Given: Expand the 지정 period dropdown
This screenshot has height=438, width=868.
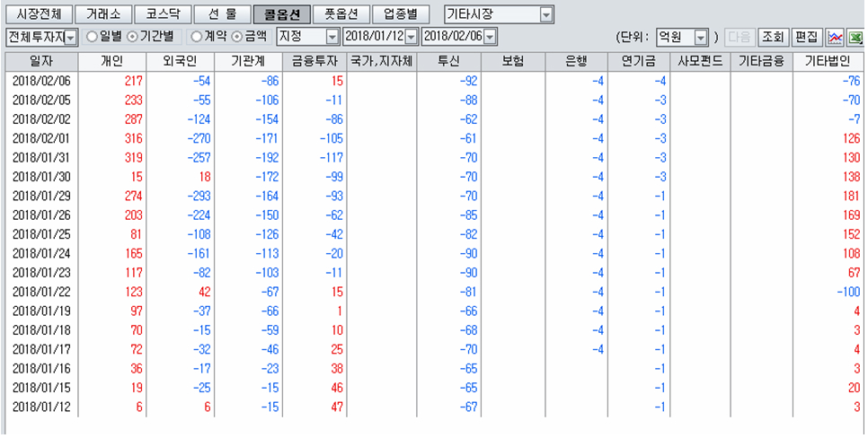Looking at the screenshot, I should pyautogui.click(x=332, y=37).
